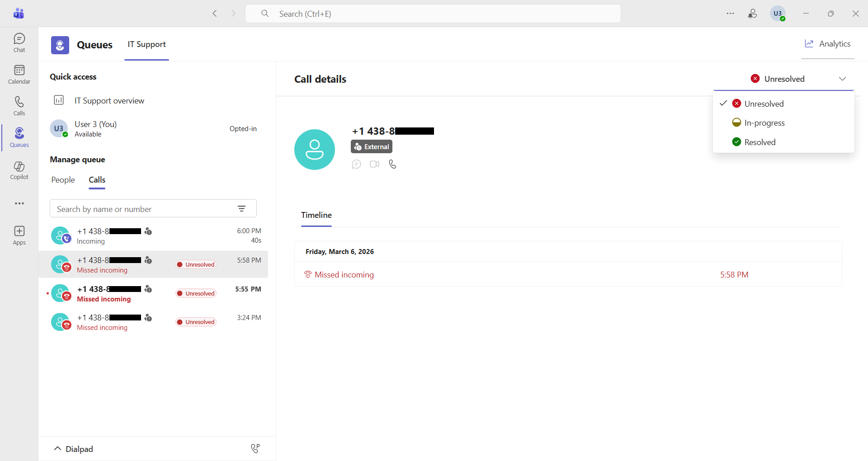Set call status to Resolved
Image resolution: width=868 pixels, height=461 pixels.
point(759,142)
